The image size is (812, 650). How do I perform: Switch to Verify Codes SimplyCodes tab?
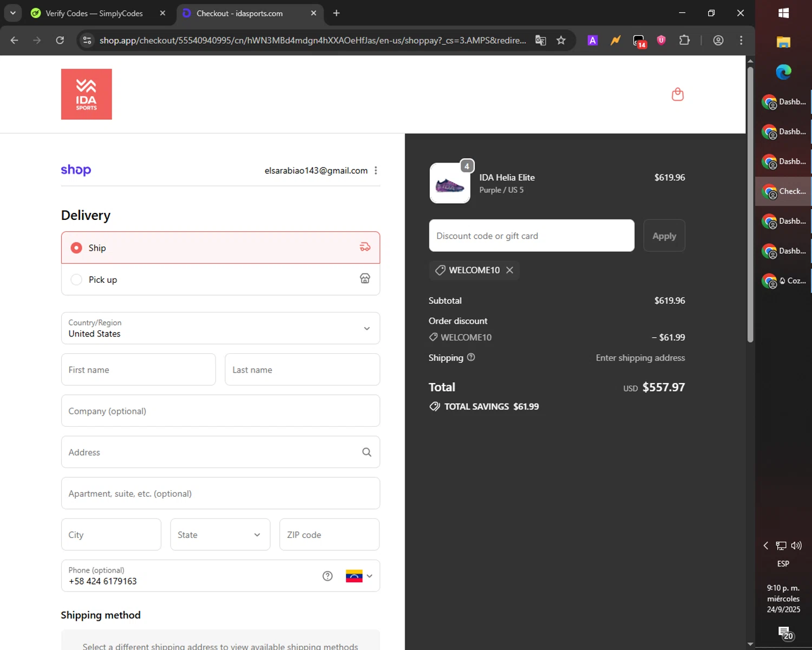click(x=93, y=13)
